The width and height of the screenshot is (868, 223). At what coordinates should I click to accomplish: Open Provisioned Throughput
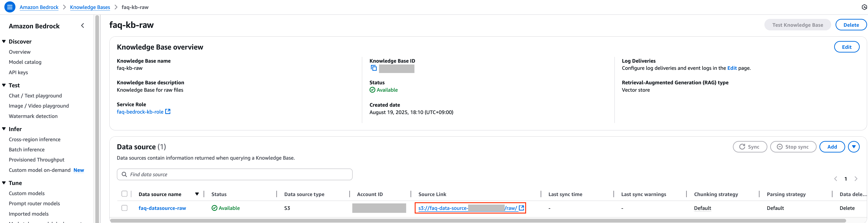36,160
